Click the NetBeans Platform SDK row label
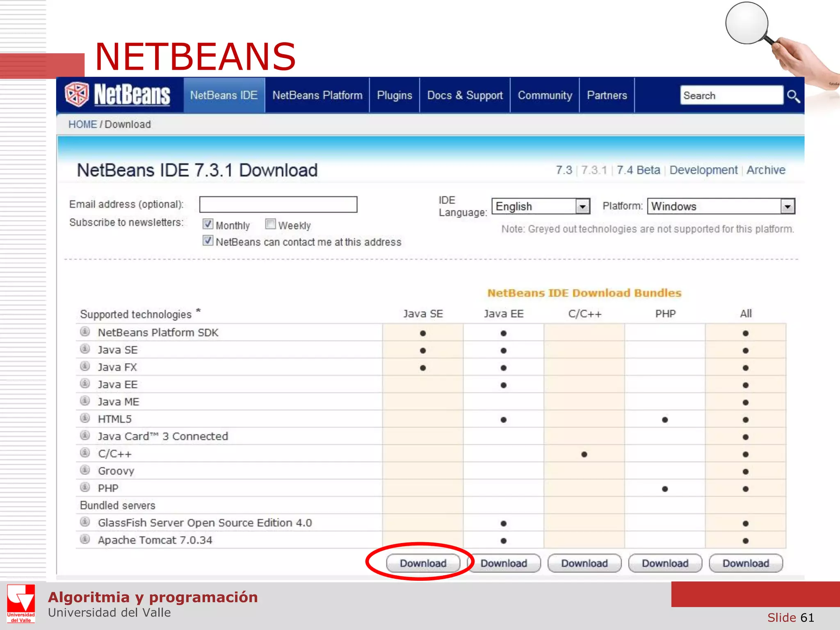 pos(158,333)
